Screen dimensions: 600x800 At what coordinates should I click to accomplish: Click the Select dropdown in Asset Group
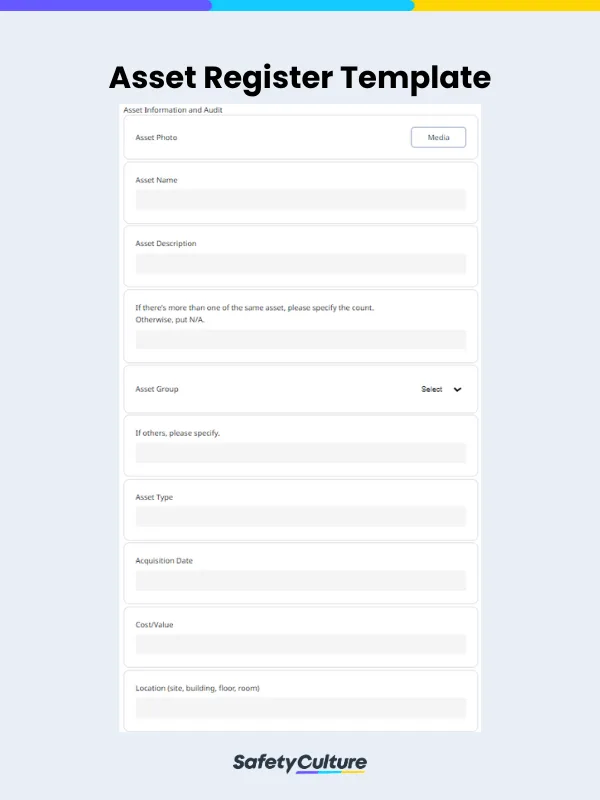(433, 389)
